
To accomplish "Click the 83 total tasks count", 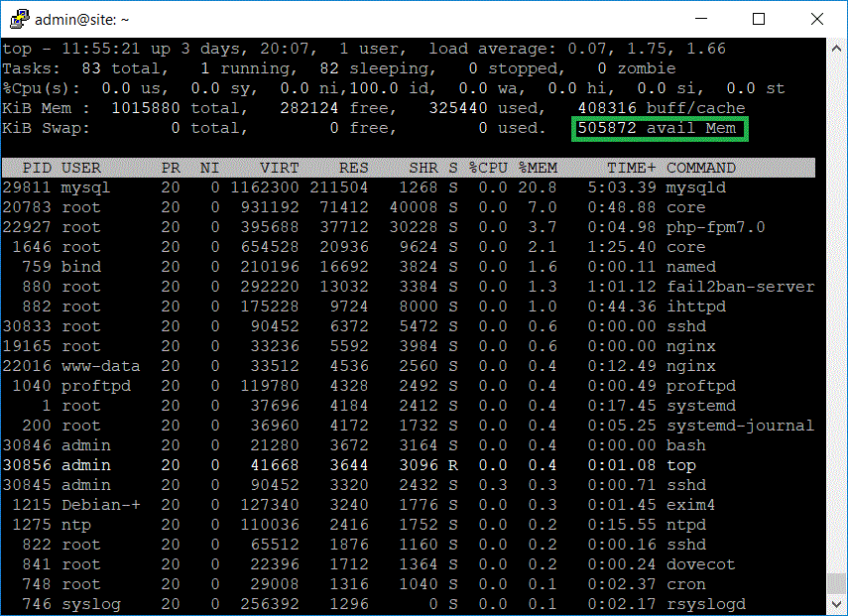I will (125, 68).
